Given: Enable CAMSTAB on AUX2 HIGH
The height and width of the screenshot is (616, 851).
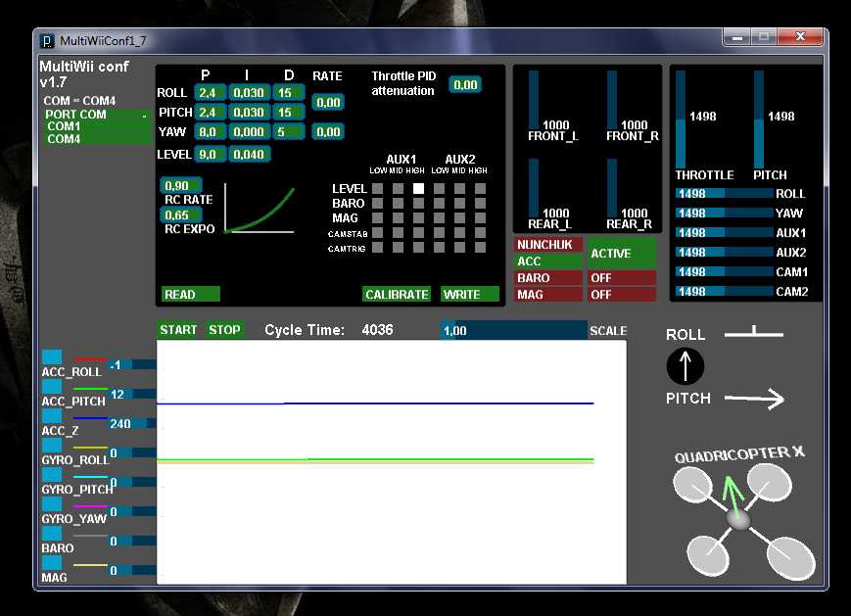Looking at the screenshot, I should (x=480, y=233).
